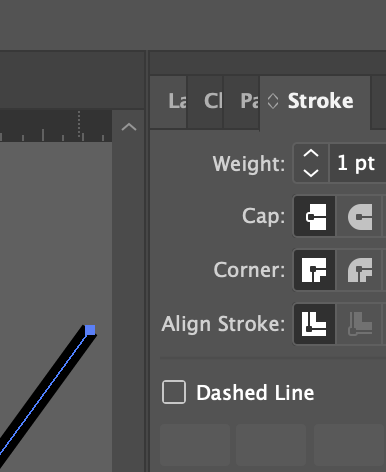The height and width of the screenshot is (472, 386).
Task: Expand Stroke panel options cycle arrows
Action: 273,101
